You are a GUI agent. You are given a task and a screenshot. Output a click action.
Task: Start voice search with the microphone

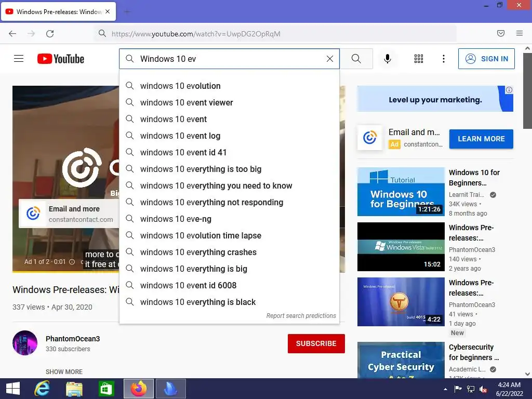(x=388, y=59)
